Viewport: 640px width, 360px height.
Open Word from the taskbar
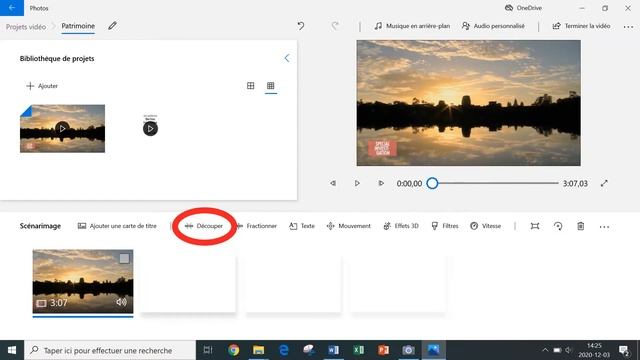pos(333,350)
